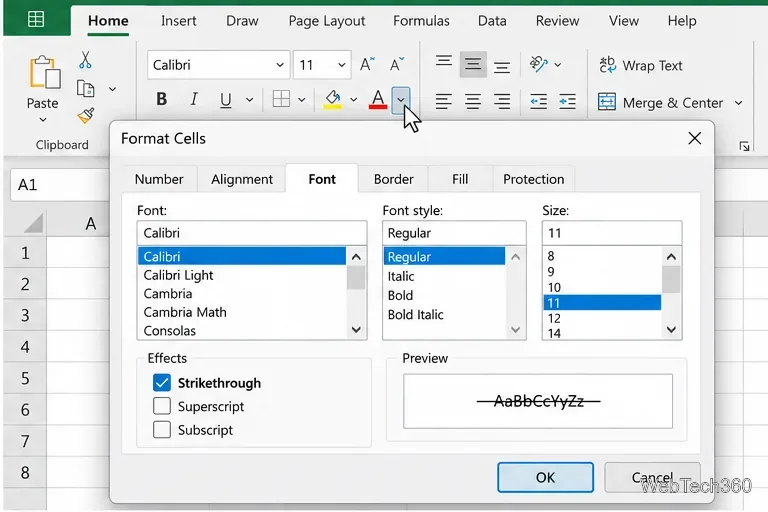
Task: Click the Font name input field
Action: pos(252,233)
